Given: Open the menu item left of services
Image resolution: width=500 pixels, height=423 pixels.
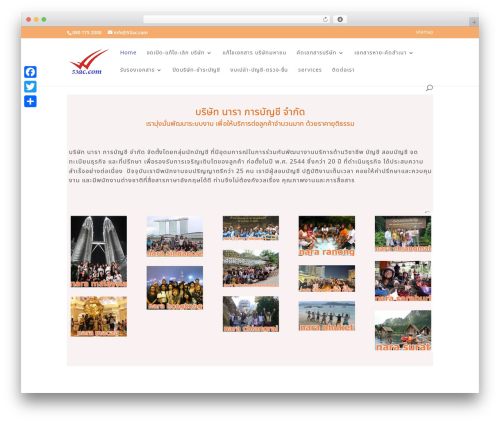Looking at the screenshot, I should [259, 70].
